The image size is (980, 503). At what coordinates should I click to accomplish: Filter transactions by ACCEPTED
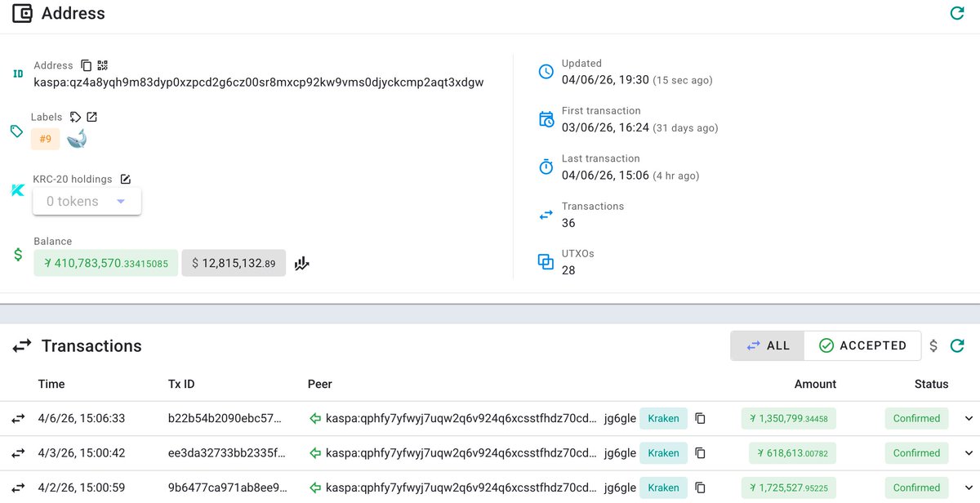click(862, 346)
